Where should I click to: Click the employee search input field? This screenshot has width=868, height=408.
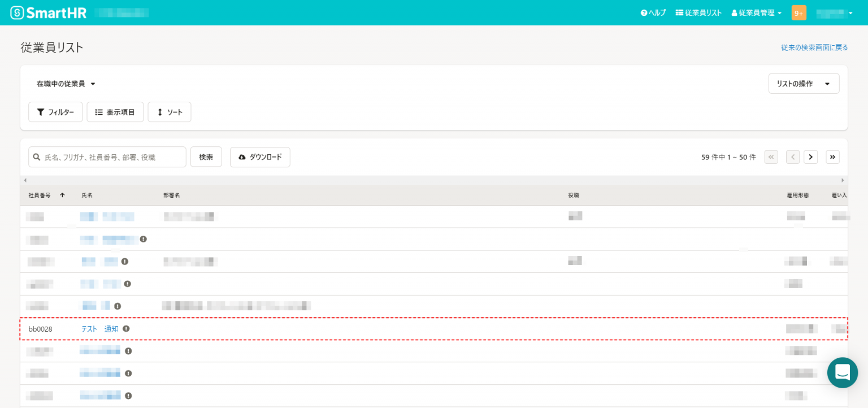click(x=107, y=157)
